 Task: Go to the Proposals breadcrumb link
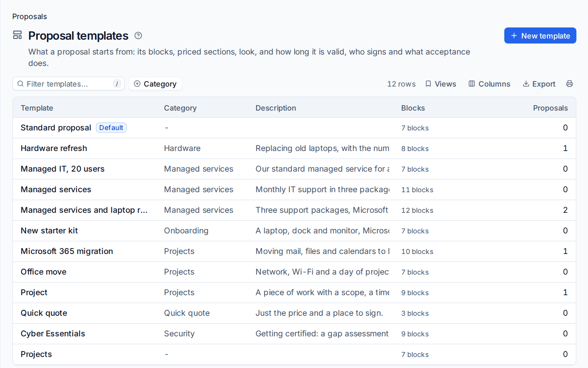pyautogui.click(x=29, y=16)
